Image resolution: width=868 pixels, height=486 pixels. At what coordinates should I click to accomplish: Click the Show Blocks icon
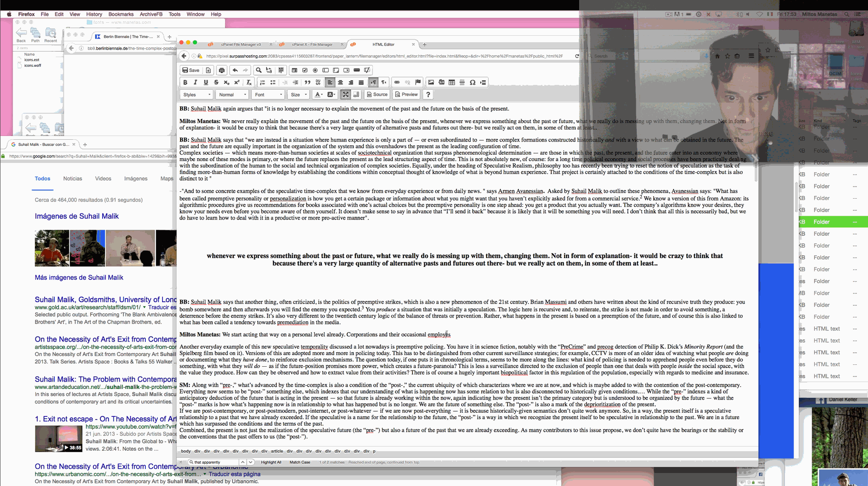pos(356,95)
